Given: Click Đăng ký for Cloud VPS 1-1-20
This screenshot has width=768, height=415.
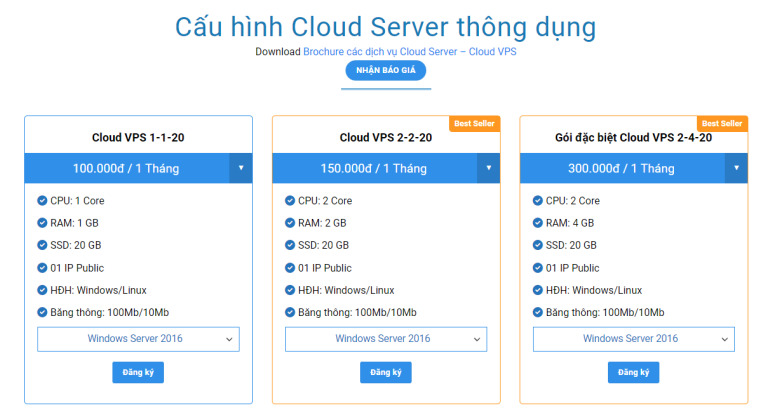Looking at the screenshot, I should [x=138, y=373].
